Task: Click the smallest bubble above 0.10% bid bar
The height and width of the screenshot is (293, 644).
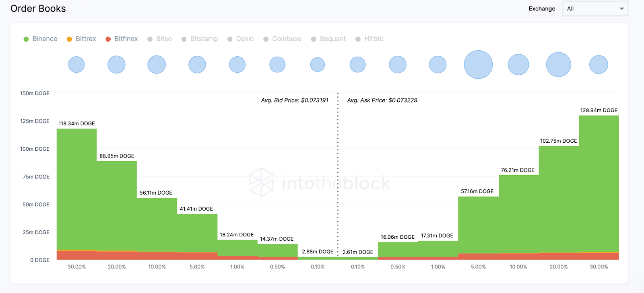Action: coord(318,64)
